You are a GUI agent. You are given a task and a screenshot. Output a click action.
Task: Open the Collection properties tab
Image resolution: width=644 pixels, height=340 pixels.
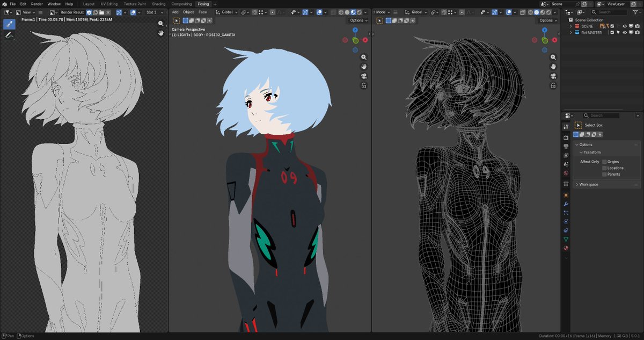coord(566,184)
